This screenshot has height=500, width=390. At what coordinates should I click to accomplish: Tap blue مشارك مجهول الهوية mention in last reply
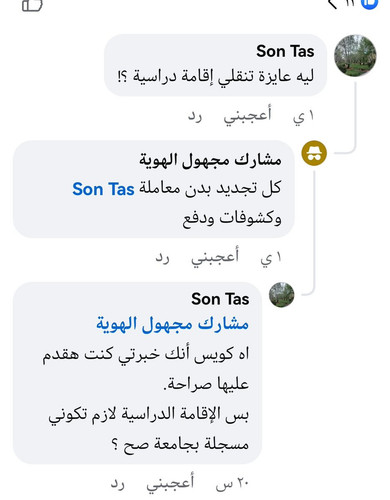tap(172, 324)
